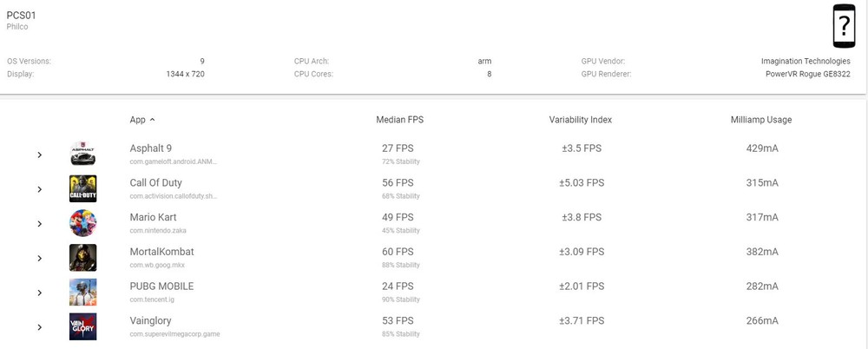This screenshot has height=349, width=868.
Task: Click the MortalKombat app icon
Action: pyautogui.click(x=82, y=258)
